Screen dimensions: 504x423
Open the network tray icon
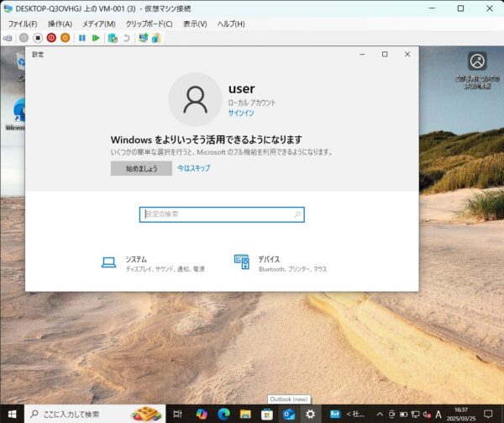(x=415, y=415)
